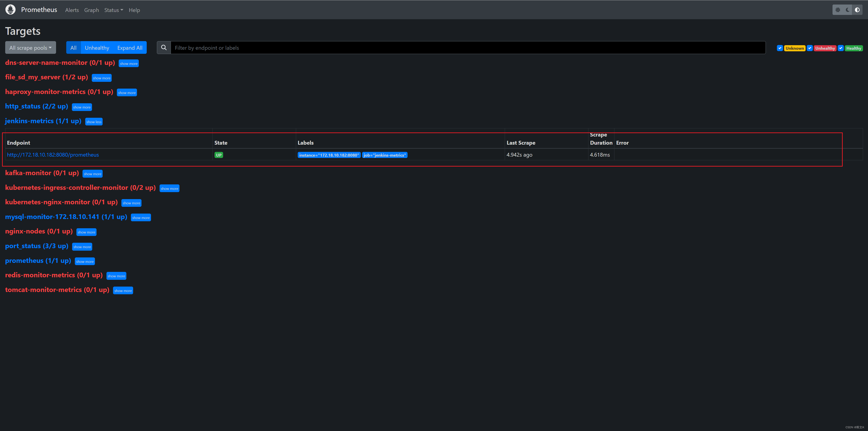The height and width of the screenshot is (431, 868).
Task: Select the Unhealthy filter button
Action: (x=97, y=47)
